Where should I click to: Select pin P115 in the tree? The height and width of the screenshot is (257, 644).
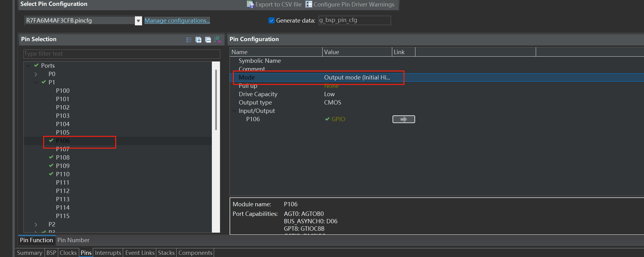(63, 216)
